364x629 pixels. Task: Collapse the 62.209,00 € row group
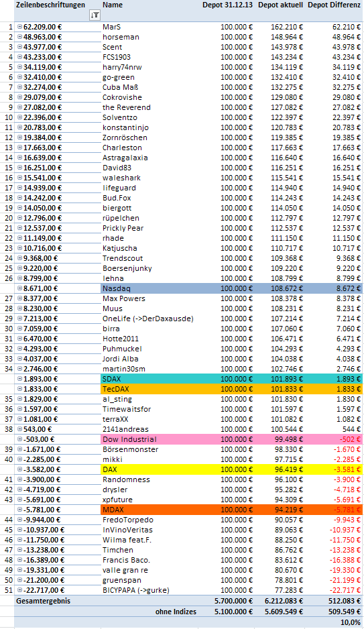(x=19, y=27)
